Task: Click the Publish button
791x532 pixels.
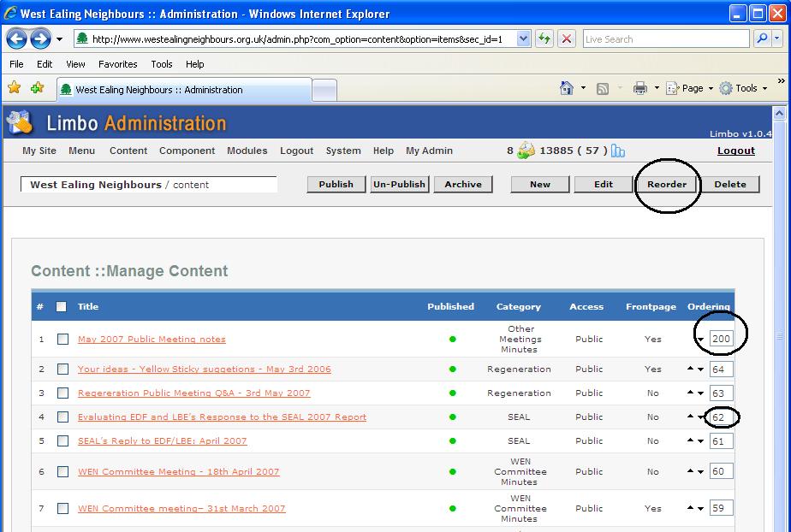Action: click(336, 185)
